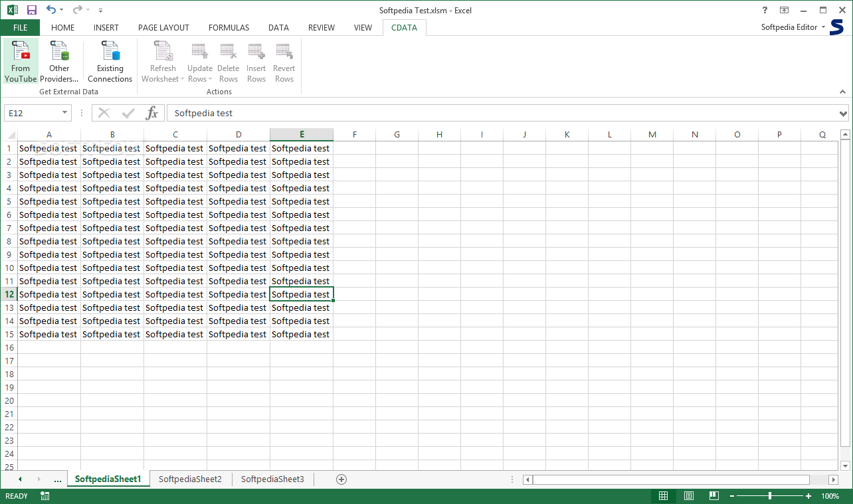The image size is (853, 504).
Task: Show next sheet tab with right arrow
Action: click(39, 479)
